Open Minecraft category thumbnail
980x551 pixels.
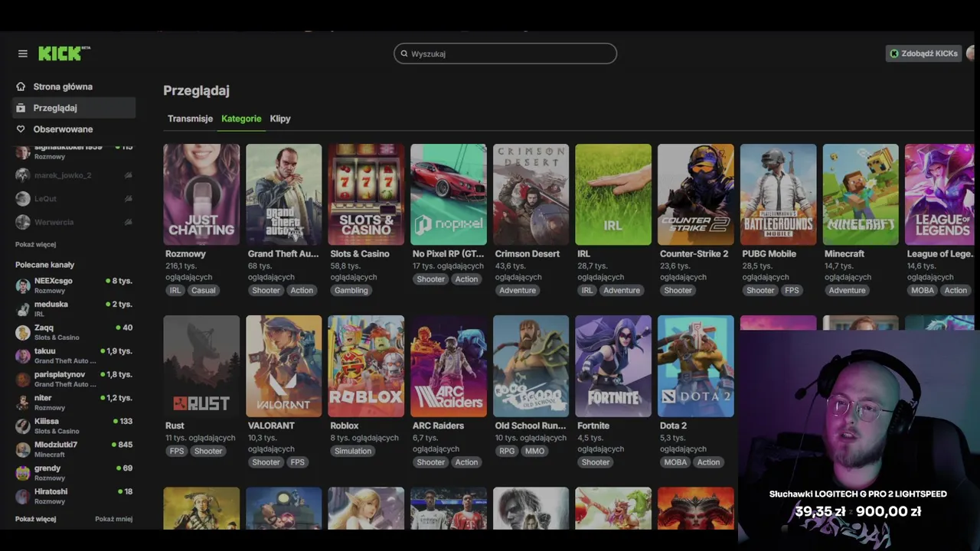tap(861, 194)
